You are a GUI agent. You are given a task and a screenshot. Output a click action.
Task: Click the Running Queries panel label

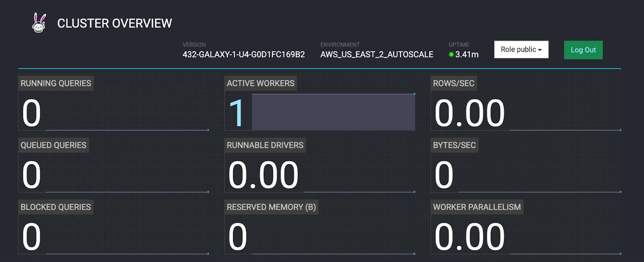point(56,83)
